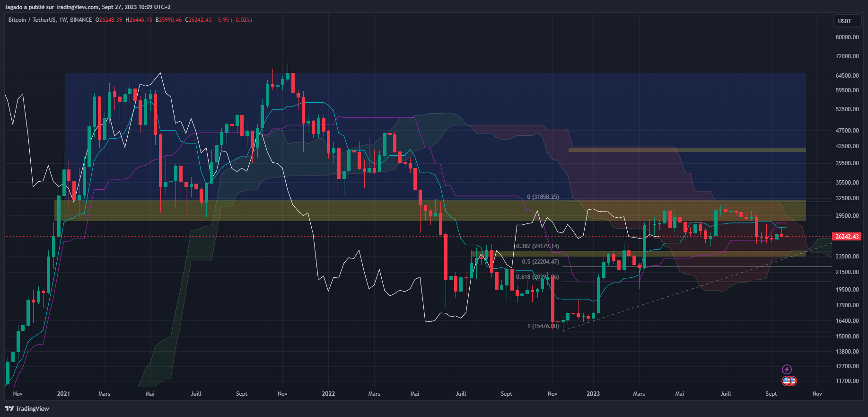Click the 43500.00 price scale label

pos(847,146)
